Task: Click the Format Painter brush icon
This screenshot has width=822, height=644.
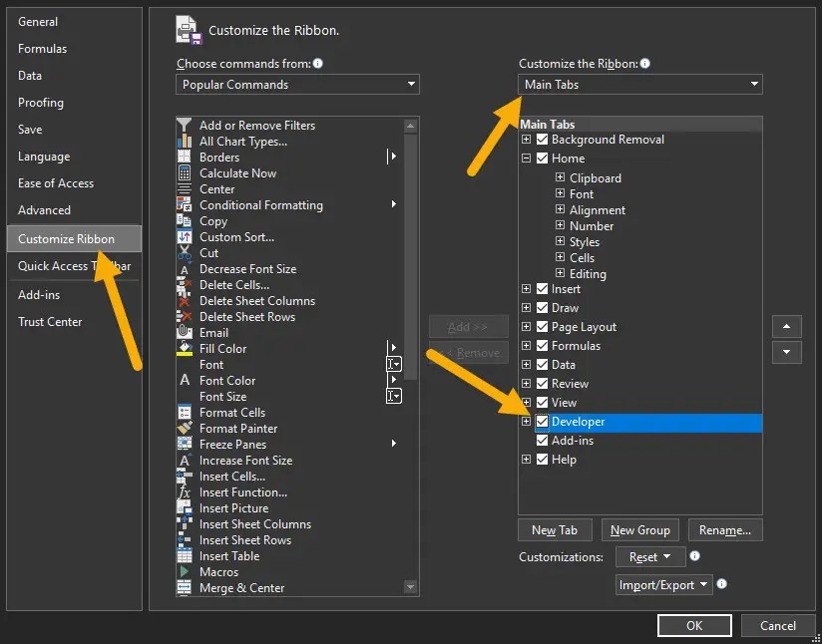Action: [185, 429]
